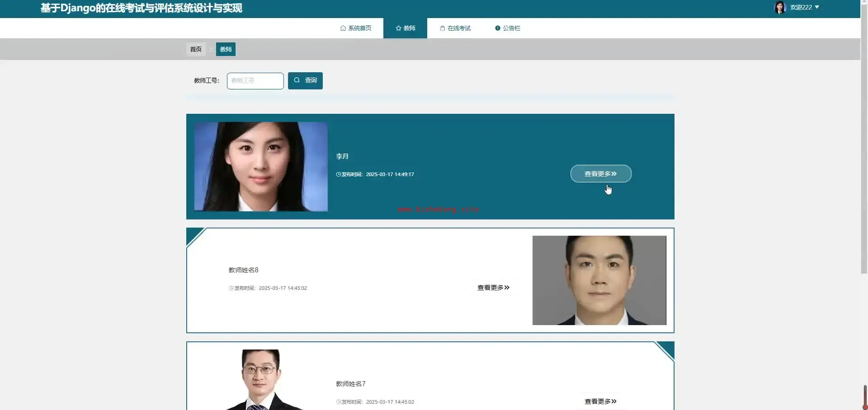The width and height of the screenshot is (868, 410).
Task: Click the user avatar in top bar
Action: (x=780, y=7)
